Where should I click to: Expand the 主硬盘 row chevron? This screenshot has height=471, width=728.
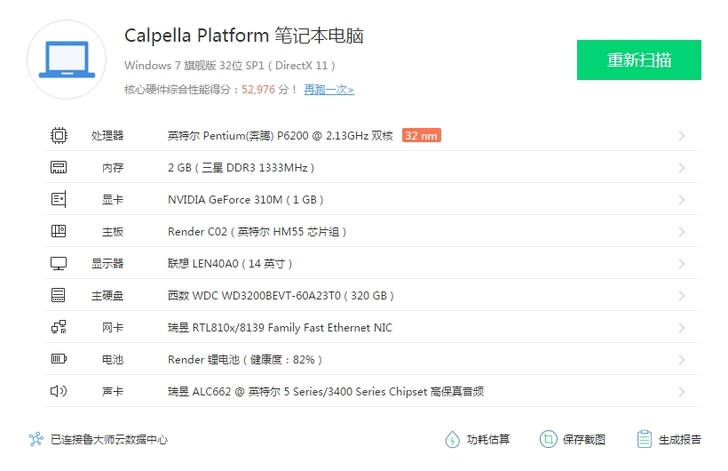click(682, 296)
